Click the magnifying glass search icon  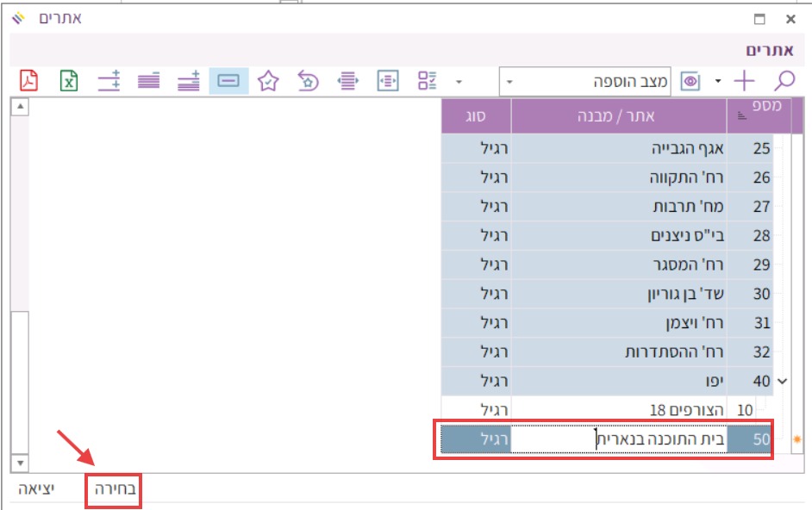click(x=784, y=81)
